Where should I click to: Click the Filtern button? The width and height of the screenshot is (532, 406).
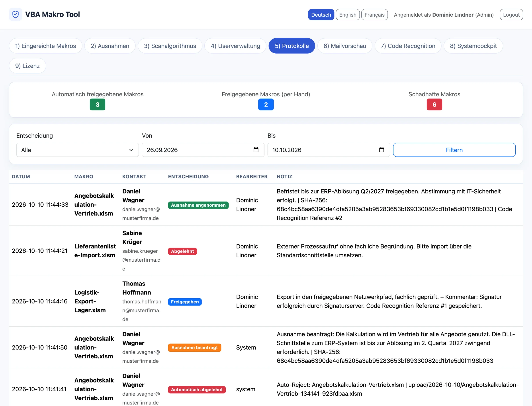point(454,150)
